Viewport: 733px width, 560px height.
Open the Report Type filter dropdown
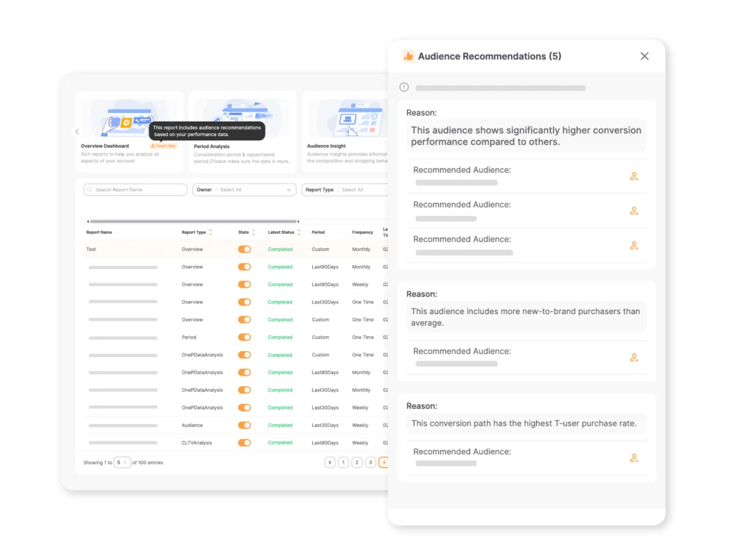tap(345, 190)
